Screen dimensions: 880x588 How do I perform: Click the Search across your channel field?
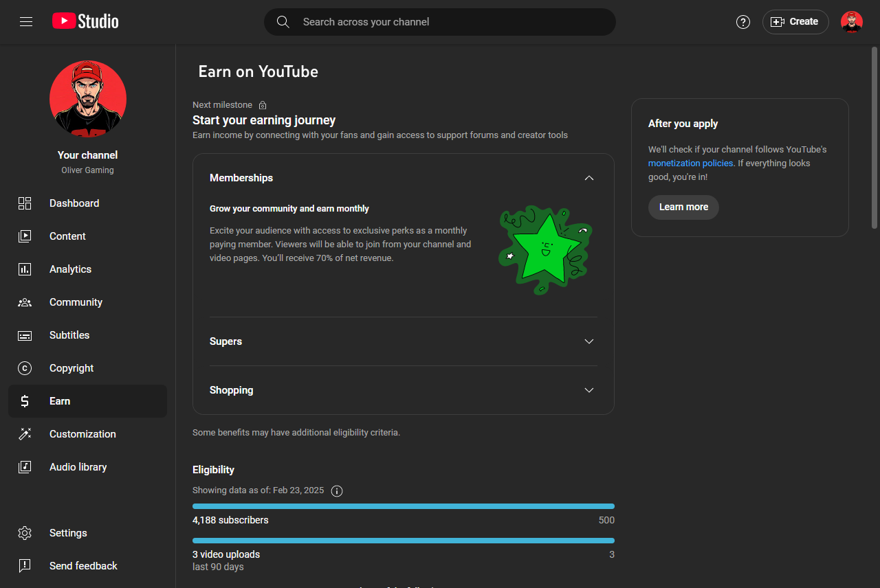[x=440, y=22]
